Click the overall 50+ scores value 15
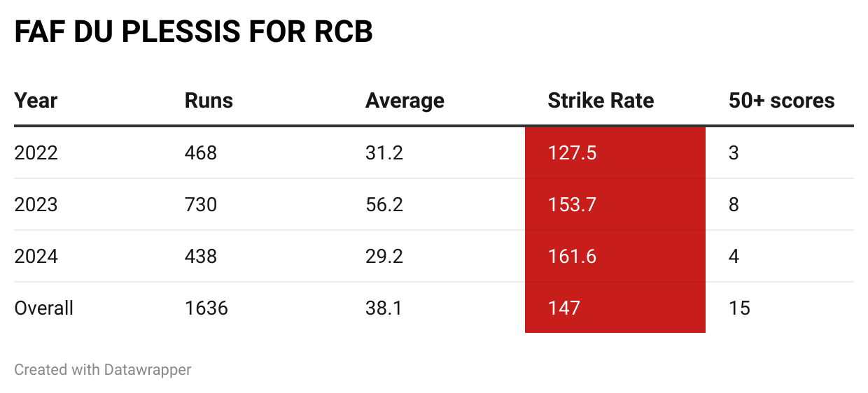868x393 pixels. 739,308
